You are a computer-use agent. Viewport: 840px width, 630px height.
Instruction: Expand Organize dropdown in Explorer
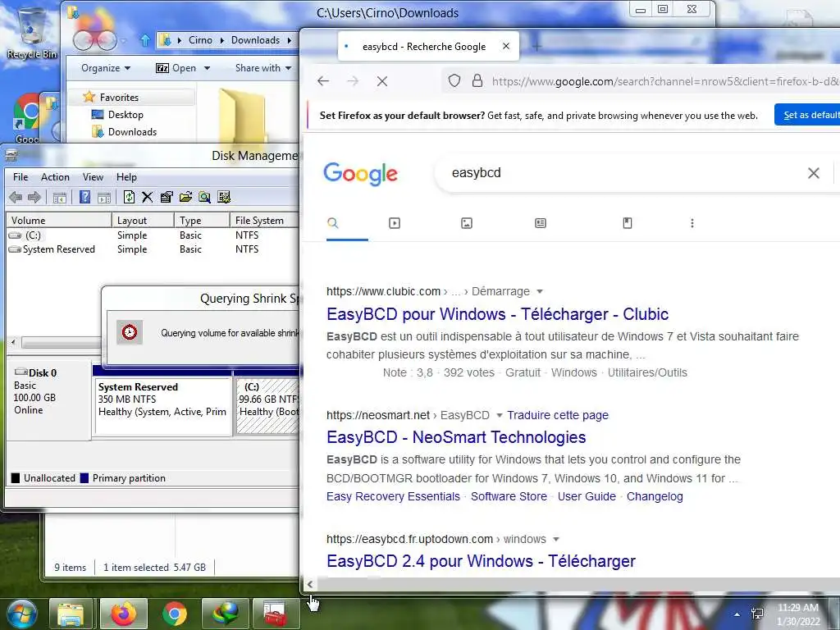pos(106,68)
